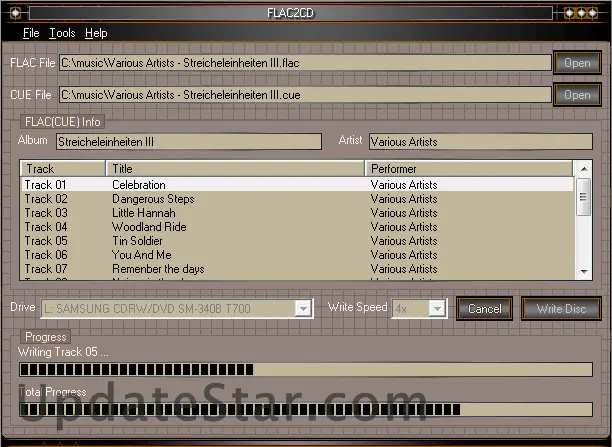
Task: Expand the Write Speed dropdown
Action: click(437, 308)
